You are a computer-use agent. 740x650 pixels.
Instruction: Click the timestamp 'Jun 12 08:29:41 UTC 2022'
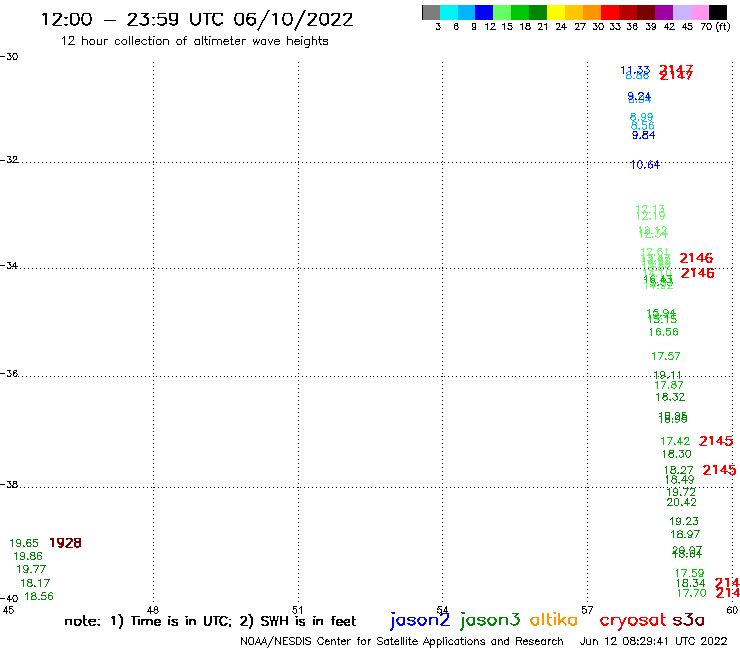(x=653, y=641)
